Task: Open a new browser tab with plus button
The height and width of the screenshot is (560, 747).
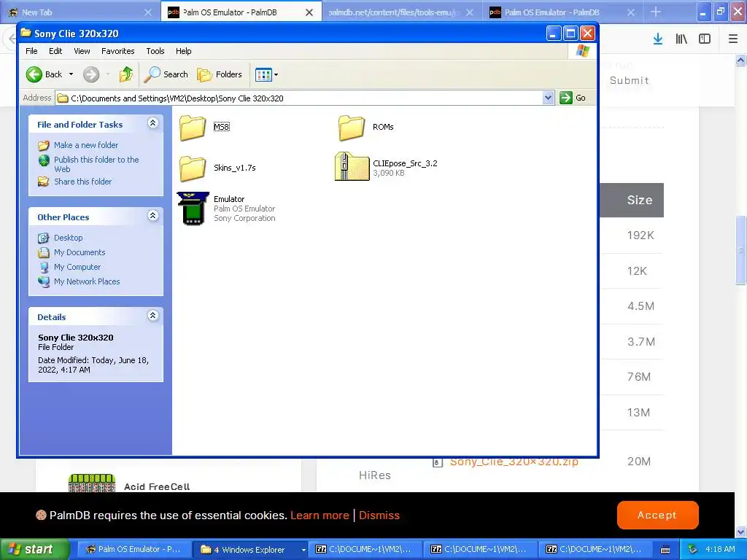Action: pos(656,12)
